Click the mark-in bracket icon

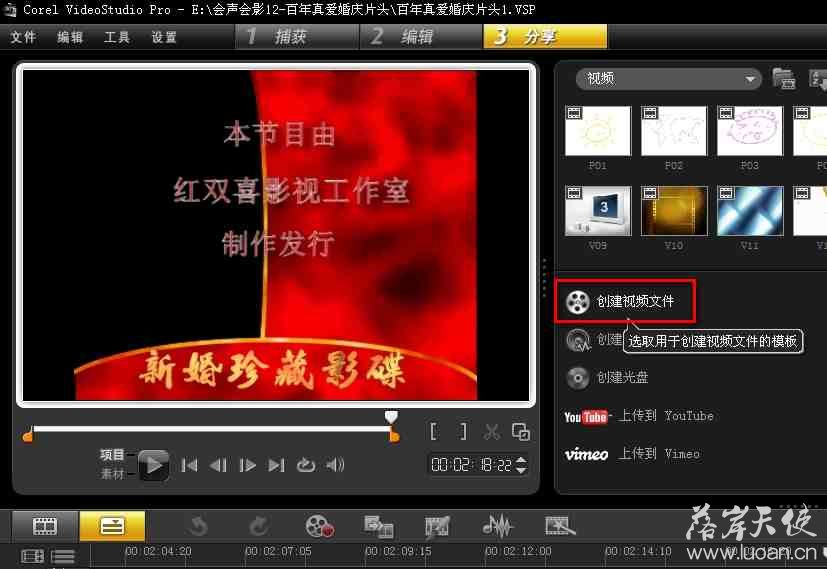point(433,432)
